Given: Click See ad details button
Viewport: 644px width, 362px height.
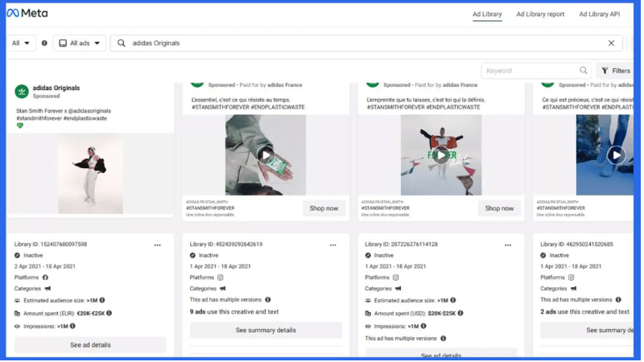Looking at the screenshot, I should pyautogui.click(x=90, y=344).
